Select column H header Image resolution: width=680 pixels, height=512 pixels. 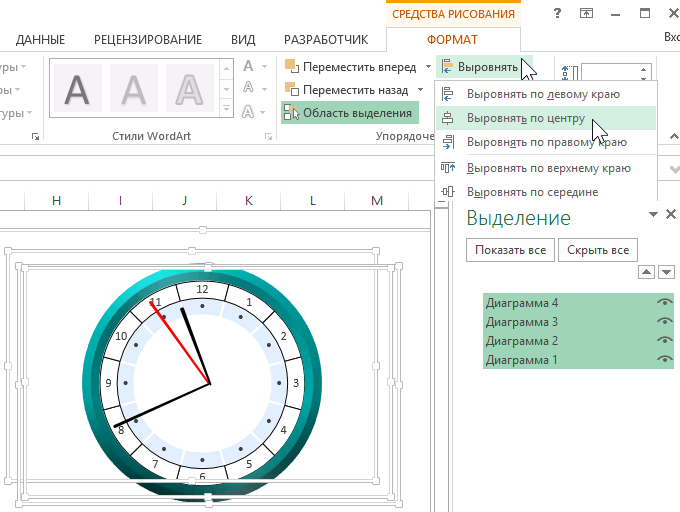click(x=56, y=200)
